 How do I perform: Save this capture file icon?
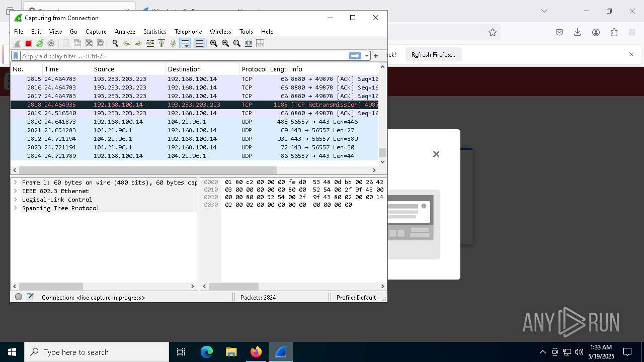tap(77, 43)
